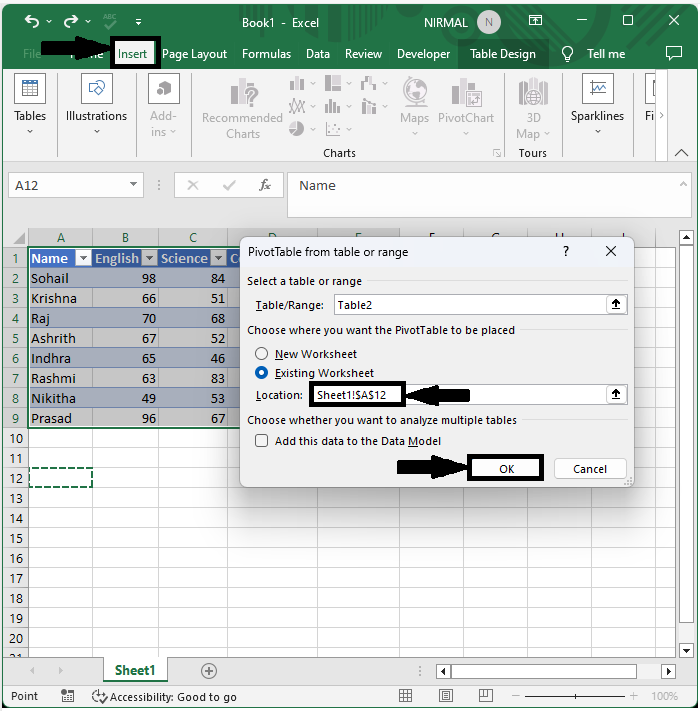700x711 pixels.
Task: Select cell containing Krishna
Action: pyautogui.click(x=61, y=298)
